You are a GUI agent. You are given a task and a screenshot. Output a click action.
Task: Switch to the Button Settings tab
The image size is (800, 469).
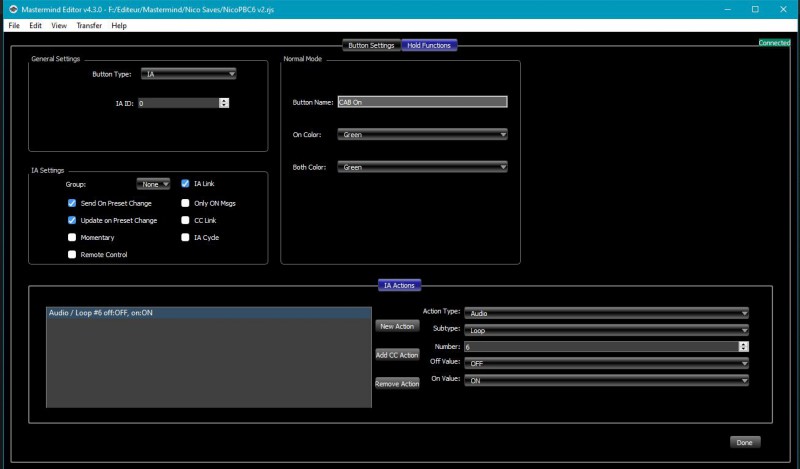[370, 45]
